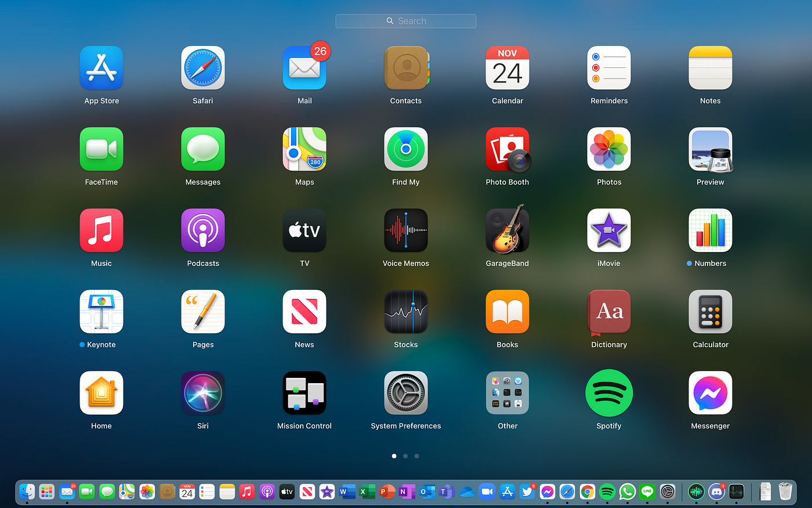Screen dimensions: 812x508
Task: Launch Spotify from the Launchpad grid
Action: pyautogui.click(x=609, y=393)
